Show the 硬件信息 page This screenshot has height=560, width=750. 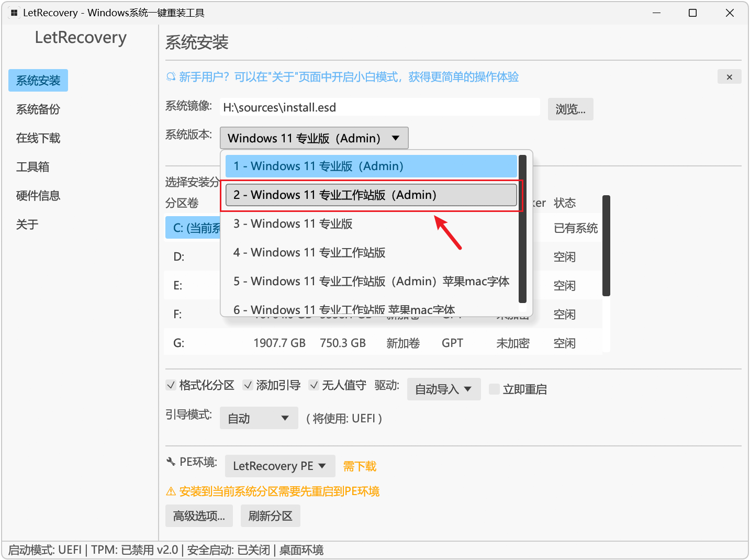coord(38,196)
